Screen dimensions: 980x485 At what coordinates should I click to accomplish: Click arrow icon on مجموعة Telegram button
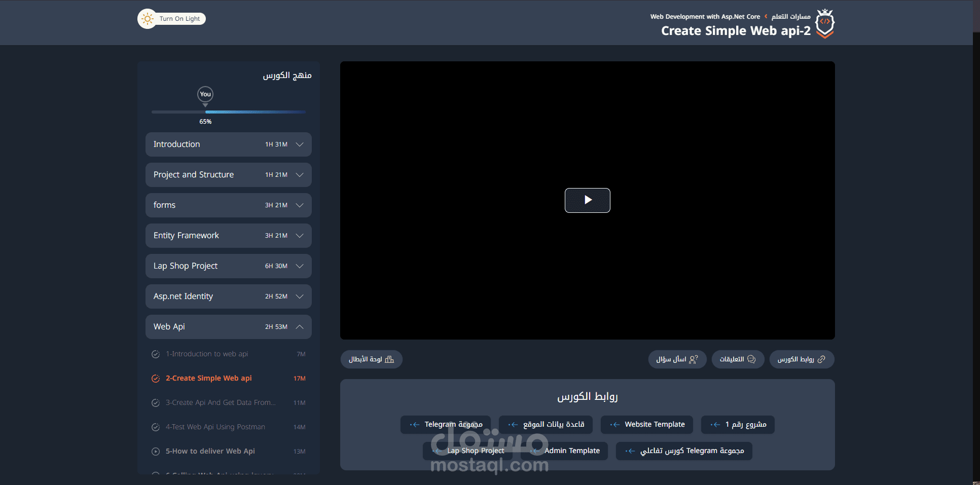point(415,425)
